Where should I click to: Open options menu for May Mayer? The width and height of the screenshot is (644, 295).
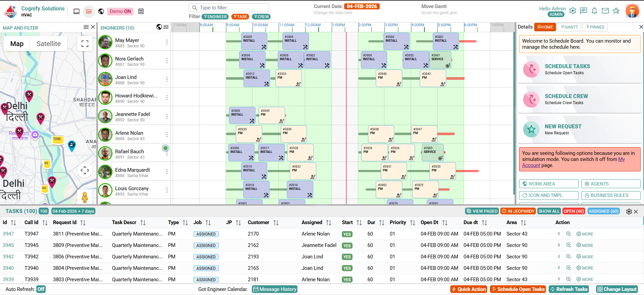pos(167,42)
